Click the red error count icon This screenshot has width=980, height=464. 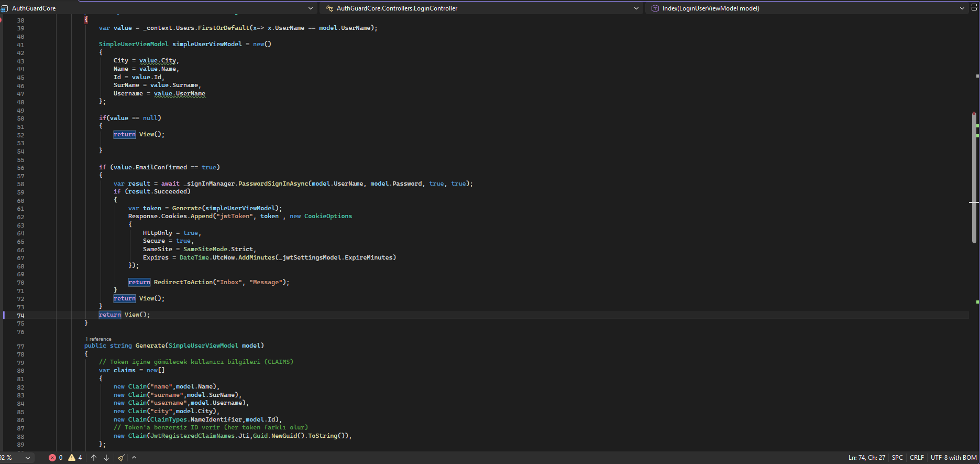pyautogui.click(x=52, y=458)
